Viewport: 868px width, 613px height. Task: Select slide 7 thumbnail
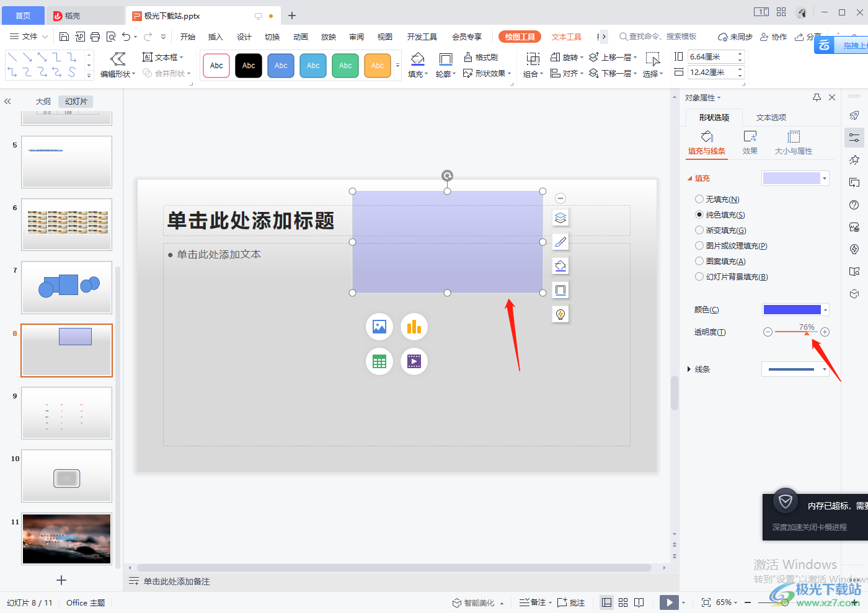[x=67, y=287]
